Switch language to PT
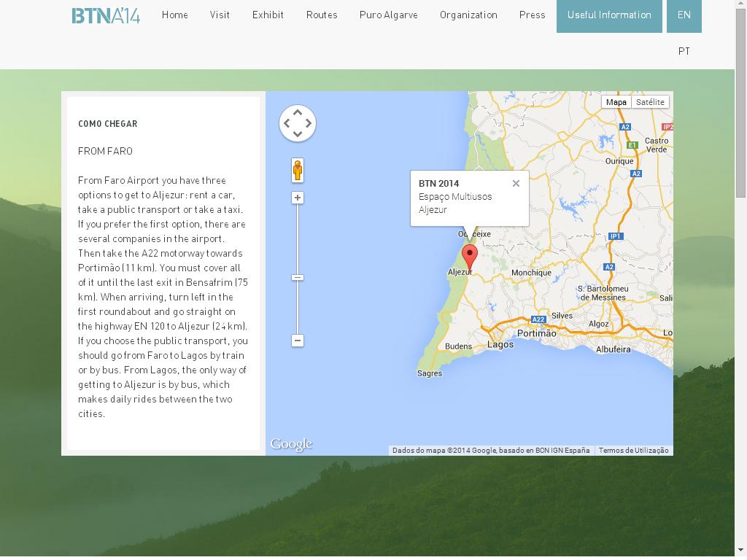The width and height of the screenshot is (747, 560). (684, 51)
